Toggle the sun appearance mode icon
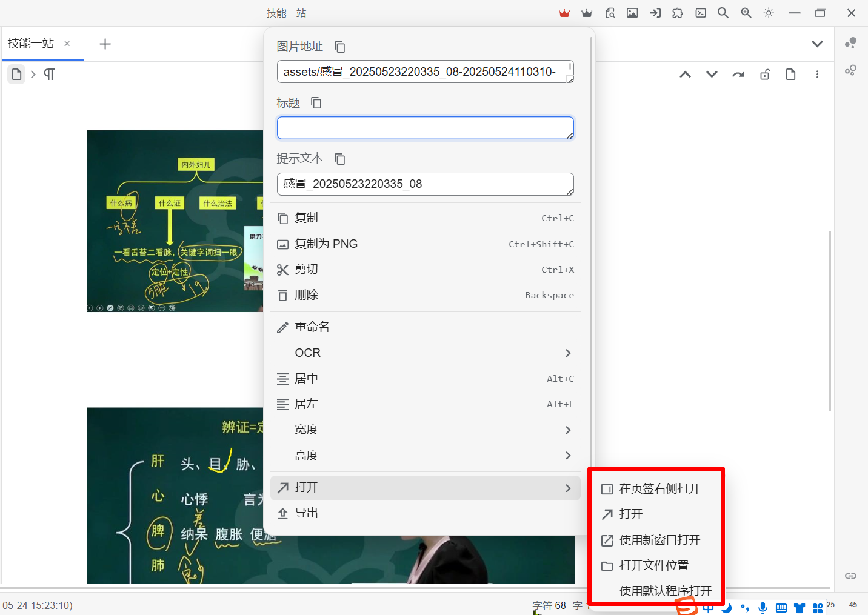 click(769, 13)
